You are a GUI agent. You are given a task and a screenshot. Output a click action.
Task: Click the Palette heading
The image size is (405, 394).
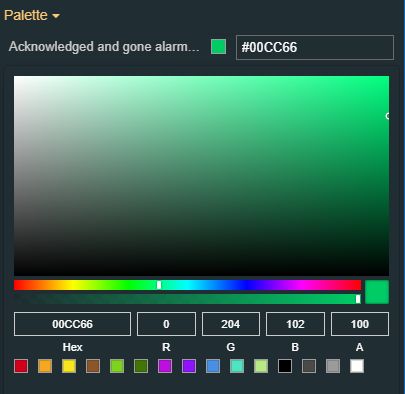point(26,15)
